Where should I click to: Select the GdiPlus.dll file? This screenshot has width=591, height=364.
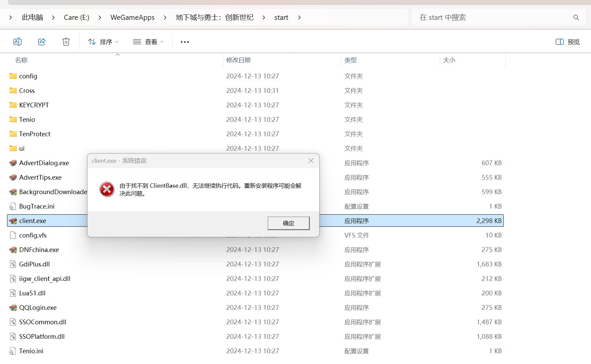(x=34, y=264)
